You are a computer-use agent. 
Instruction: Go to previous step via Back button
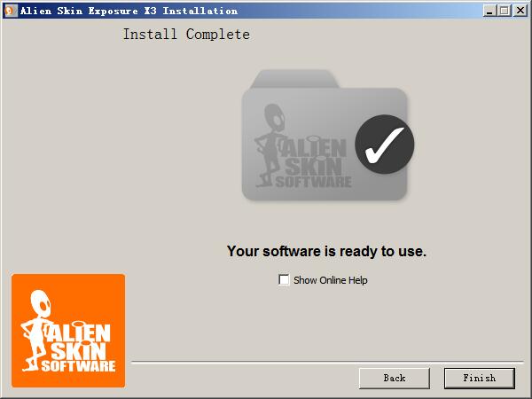coord(395,378)
